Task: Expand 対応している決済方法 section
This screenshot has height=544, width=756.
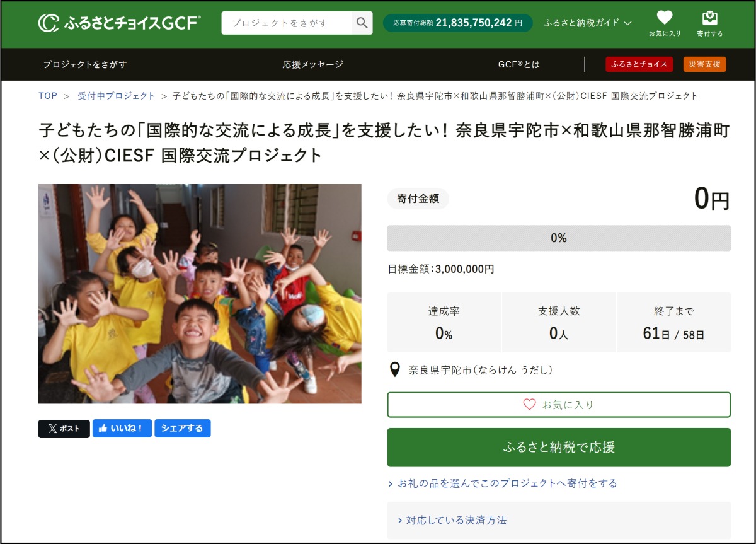Action: click(452, 520)
